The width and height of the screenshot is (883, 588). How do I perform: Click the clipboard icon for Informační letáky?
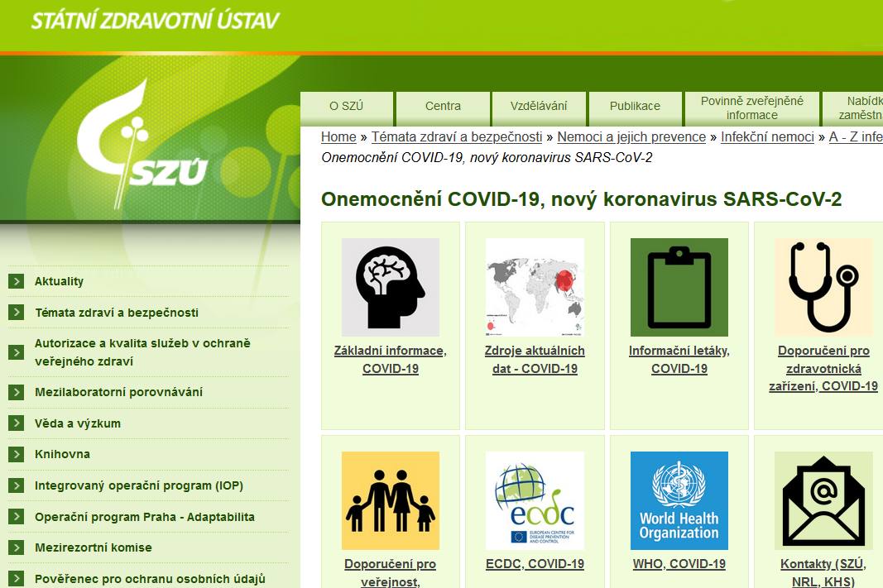tap(679, 287)
